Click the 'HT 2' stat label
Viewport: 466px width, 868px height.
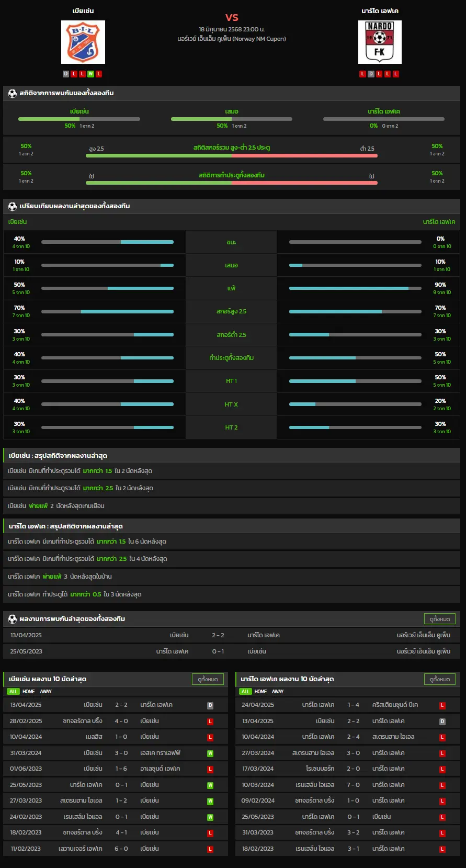tap(231, 427)
